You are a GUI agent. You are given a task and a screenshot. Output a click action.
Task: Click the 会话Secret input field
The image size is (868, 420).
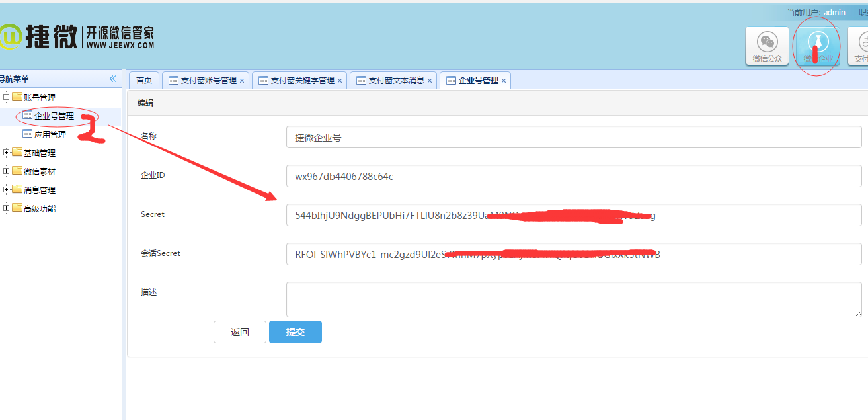click(574, 254)
